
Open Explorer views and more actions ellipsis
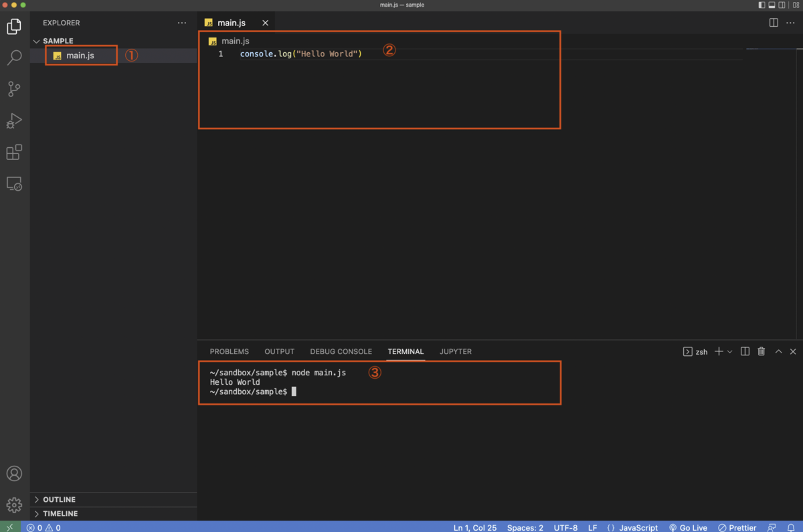182,23
